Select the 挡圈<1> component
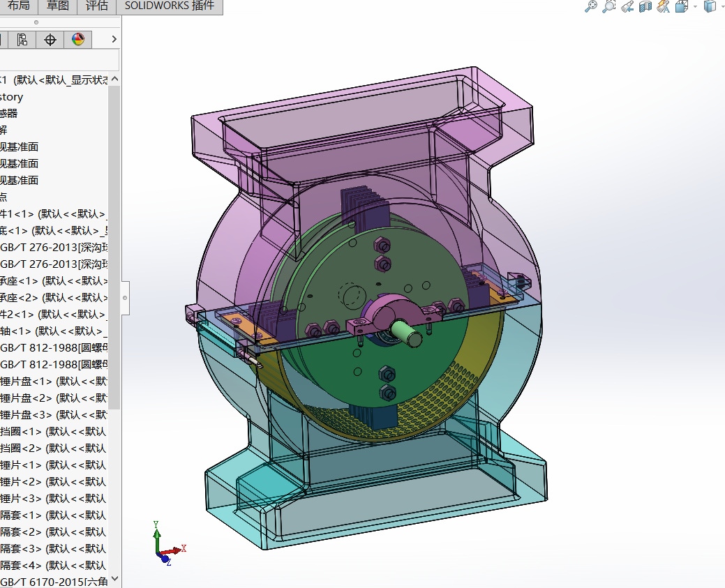 [54, 432]
